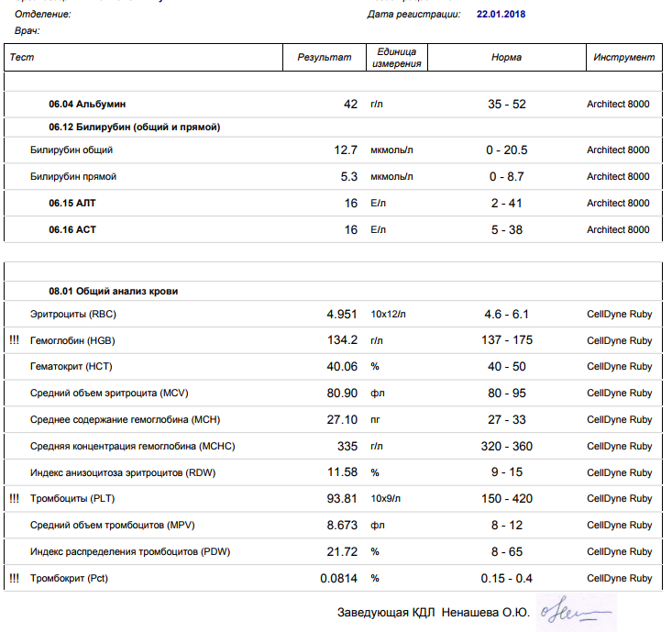
Task: Select the hemoglobin result value 134.2
Action: pyautogui.click(x=340, y=340)
